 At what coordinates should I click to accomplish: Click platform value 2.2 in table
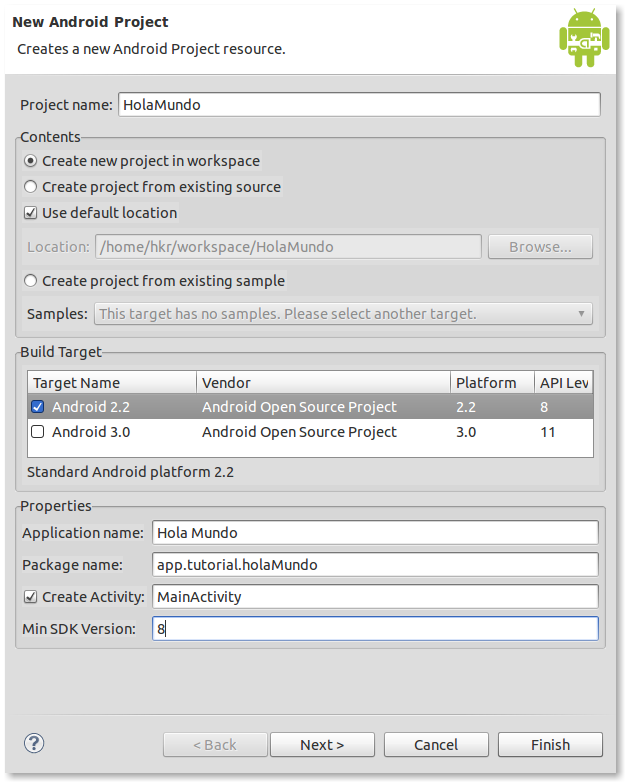pos(466,407)
